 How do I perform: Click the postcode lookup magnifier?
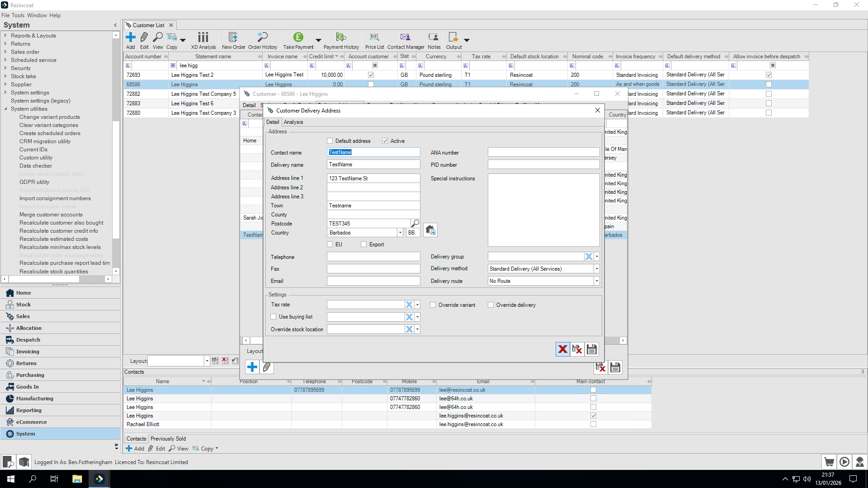point(415,223)
